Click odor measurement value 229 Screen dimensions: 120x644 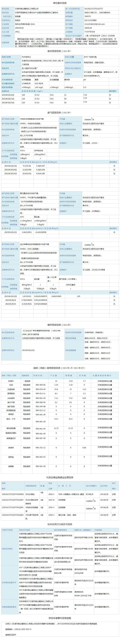(x=79, y=296)
